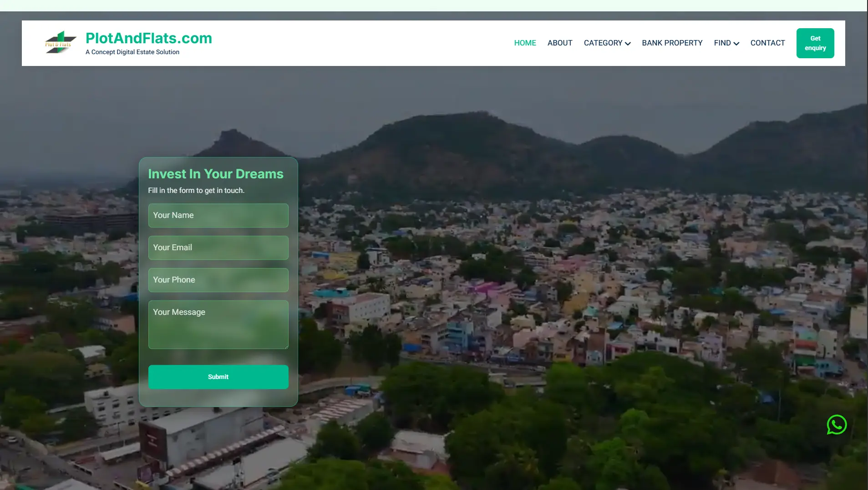This screenshot has width=868, height=490.
Task: Focus the Your Message text area
Action: click(218, 324)
